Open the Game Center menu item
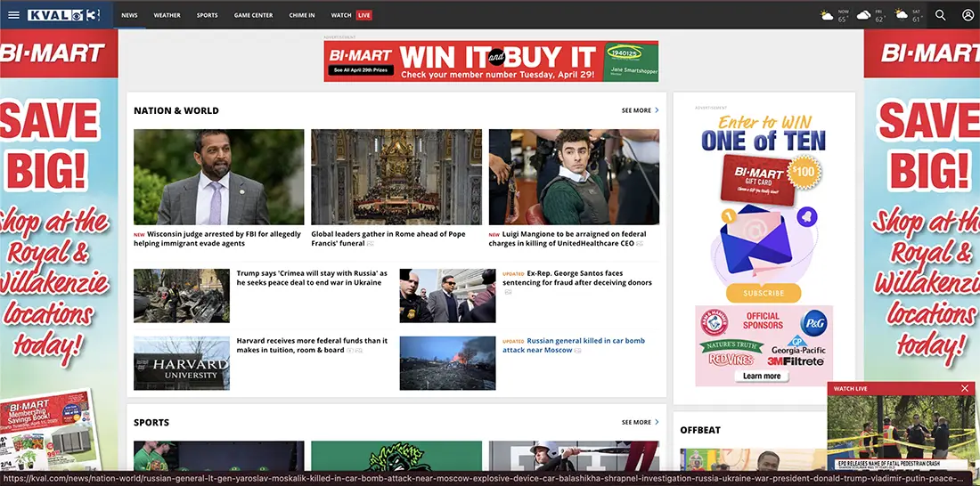This screenshot has height=486, width=980. click(253, 15)
